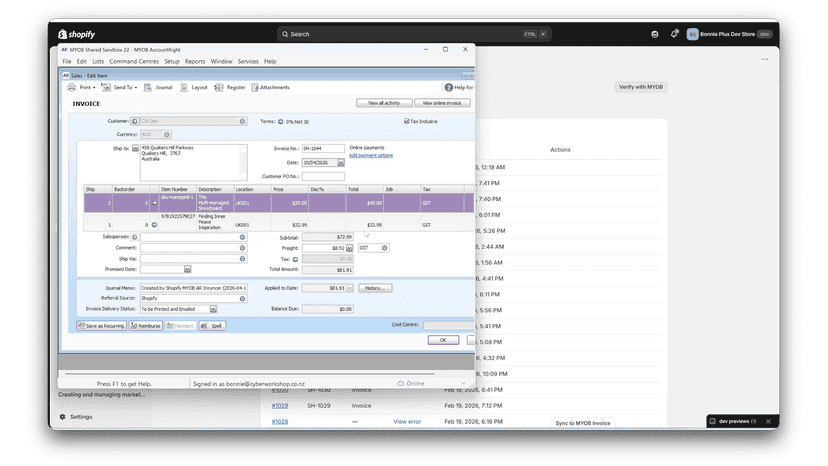The image size is (828, 466).
Task: Open the Shopify sidekick icon beside the bell
Action: [x=655, y=34]
